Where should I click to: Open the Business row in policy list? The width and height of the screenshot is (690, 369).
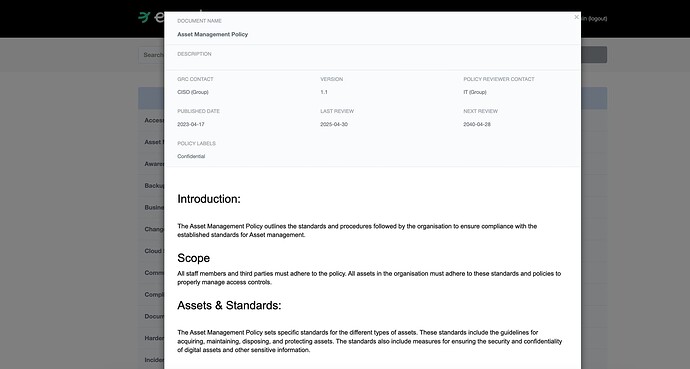click(x=151, y=207)
